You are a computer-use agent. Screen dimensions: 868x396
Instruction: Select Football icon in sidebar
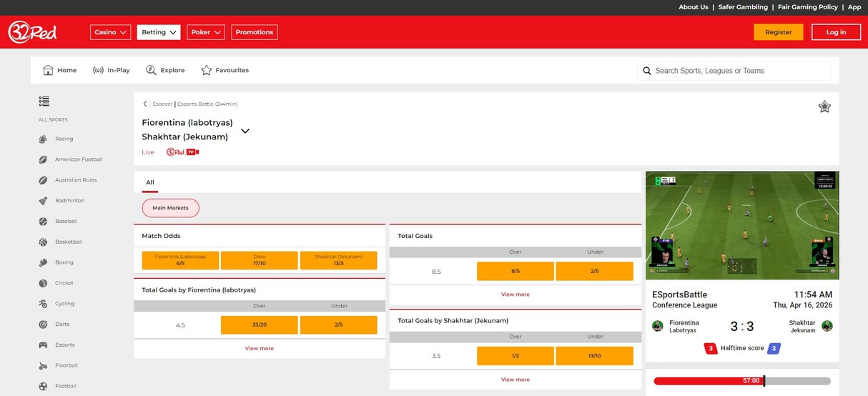43,386
